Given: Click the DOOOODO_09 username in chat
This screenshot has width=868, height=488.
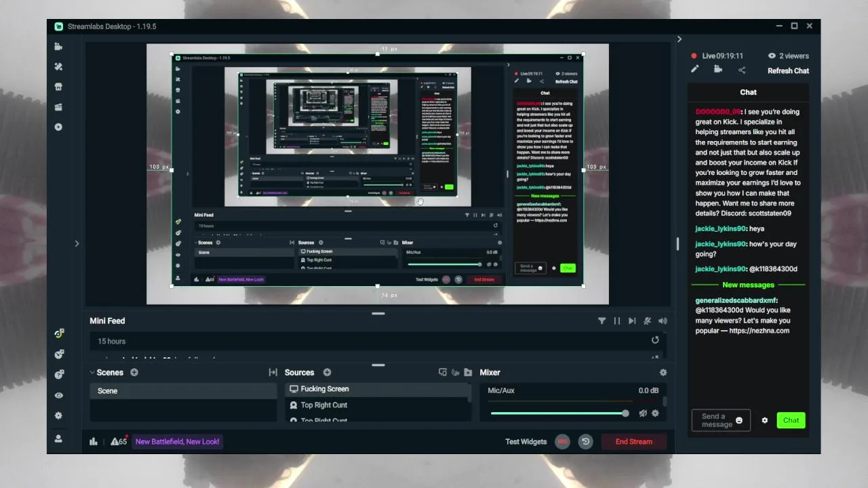Looking at the screenshot, I should click(x=719, y=112).
